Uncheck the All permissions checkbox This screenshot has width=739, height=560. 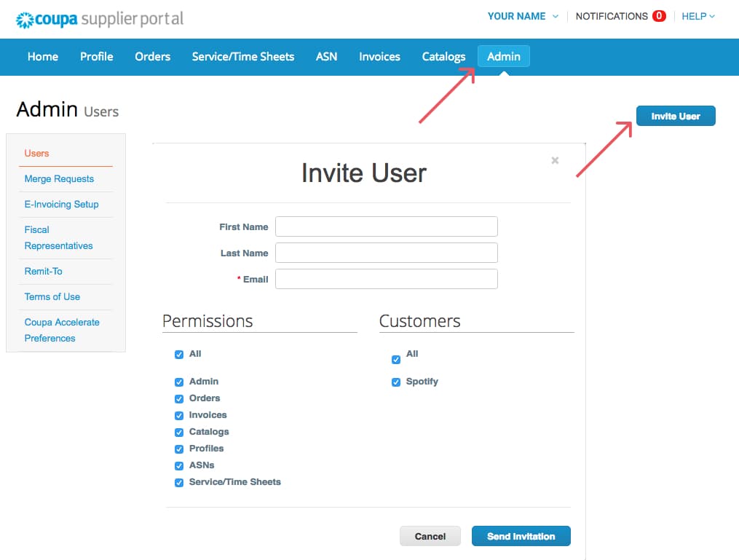(179, 355)
